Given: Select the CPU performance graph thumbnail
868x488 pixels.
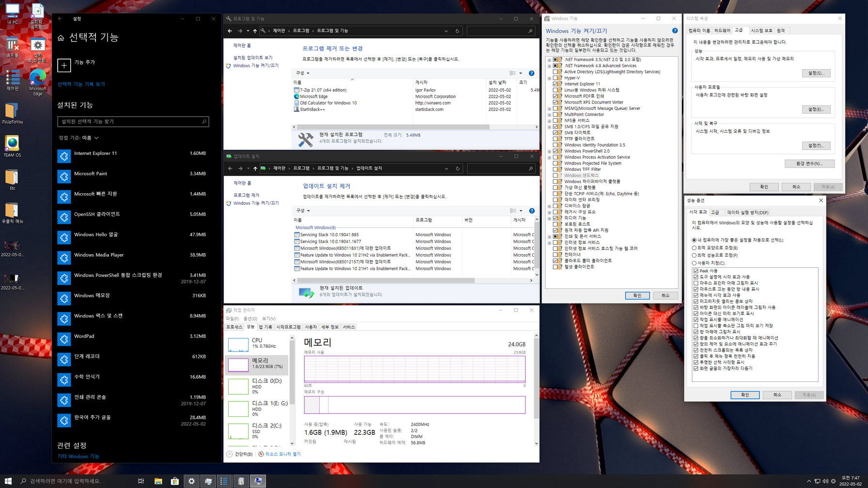Looking at the screenshot, I should (238, 344).
